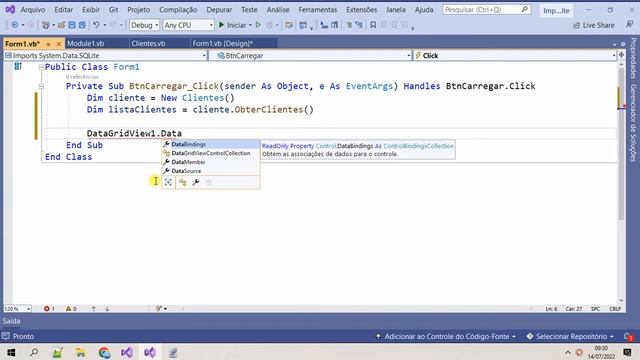This screenshot has height=360, width=640.
Task: Open the Arquivo menu
Action: coord(33,9)
